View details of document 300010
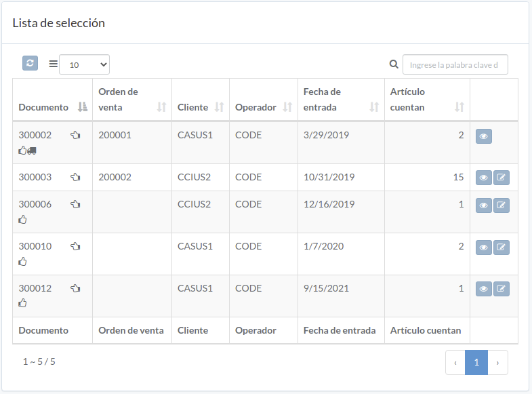 [483, 248]
